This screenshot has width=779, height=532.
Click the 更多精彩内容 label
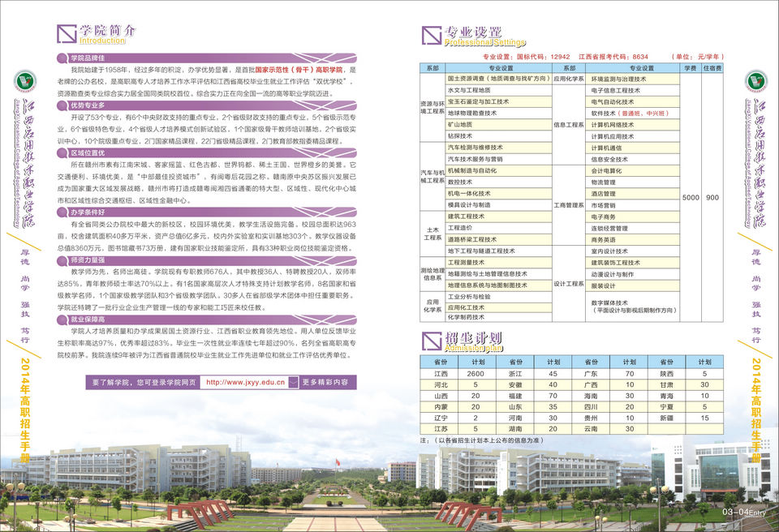click(325, 382)
